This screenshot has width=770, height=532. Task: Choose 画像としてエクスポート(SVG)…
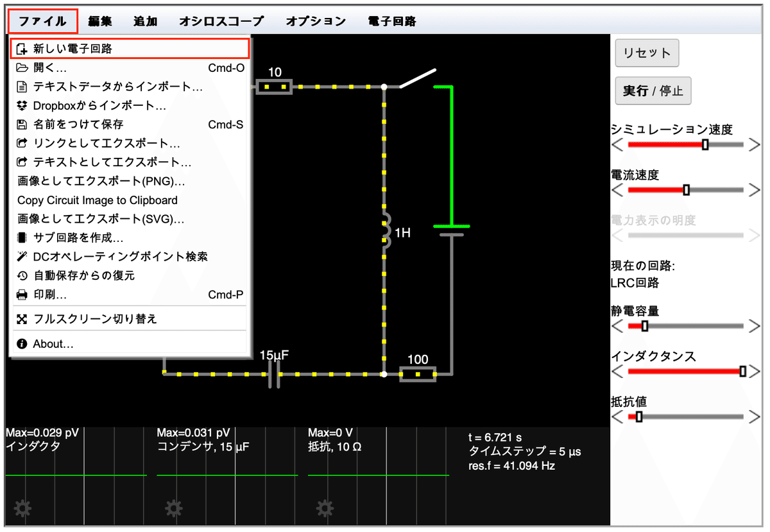coord(130,219)
